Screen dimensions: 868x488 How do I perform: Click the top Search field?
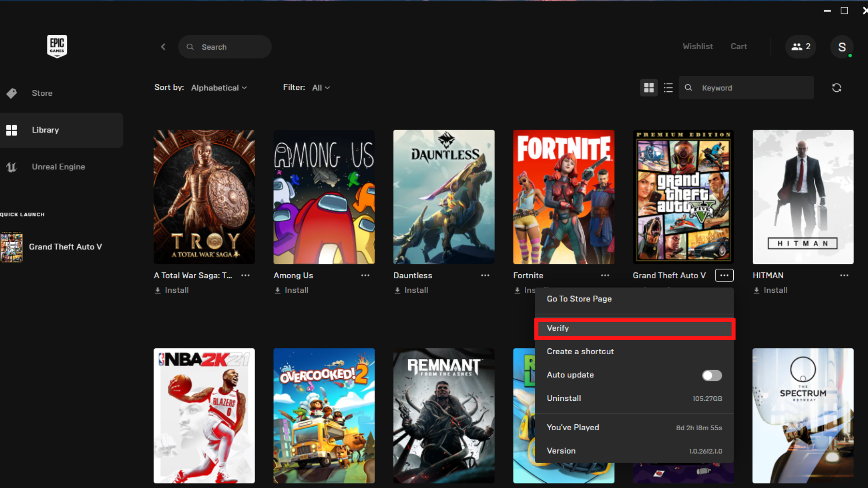coord(225,47)
